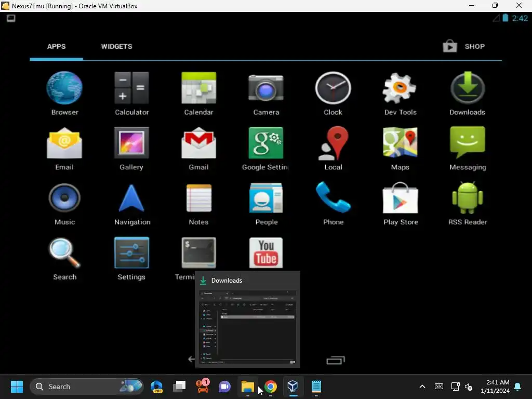Screen dimensions: 532x399
Task: Open the taskbar clock and date
Action: pyautogui.click(x=495, y=387)
